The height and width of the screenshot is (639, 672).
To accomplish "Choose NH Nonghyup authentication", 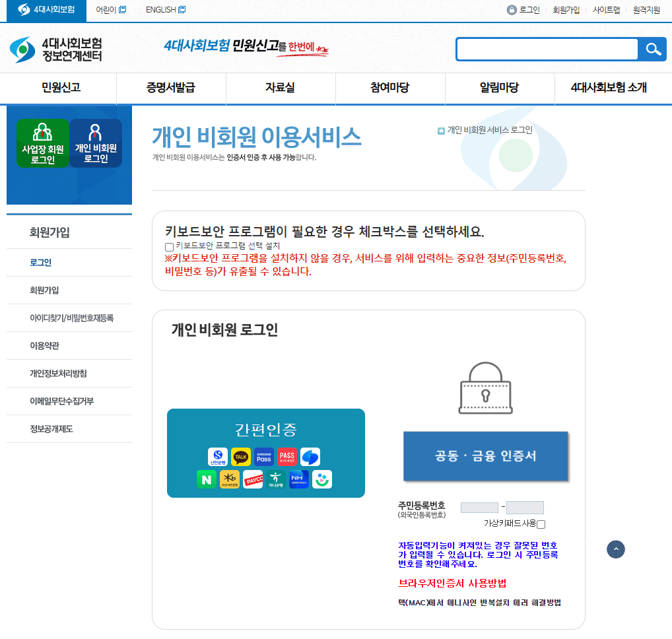I will click(298, 479).
